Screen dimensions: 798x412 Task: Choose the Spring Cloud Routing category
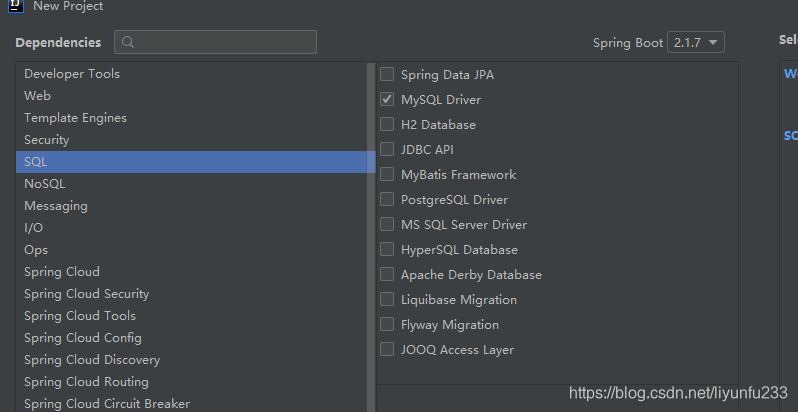[x=191, y=381]
